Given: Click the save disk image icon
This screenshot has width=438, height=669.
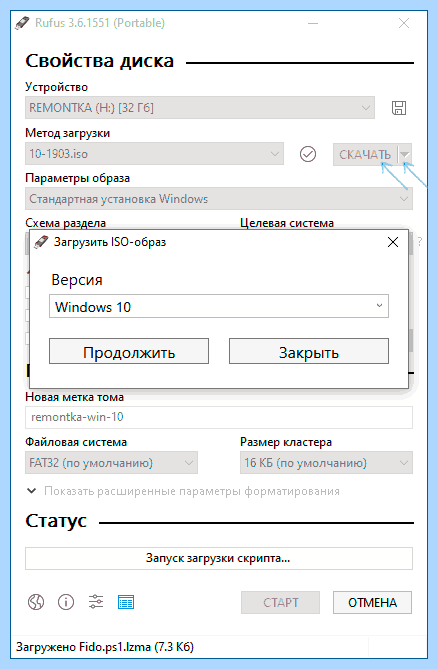Looking at the screenshot, I should 399,108.
